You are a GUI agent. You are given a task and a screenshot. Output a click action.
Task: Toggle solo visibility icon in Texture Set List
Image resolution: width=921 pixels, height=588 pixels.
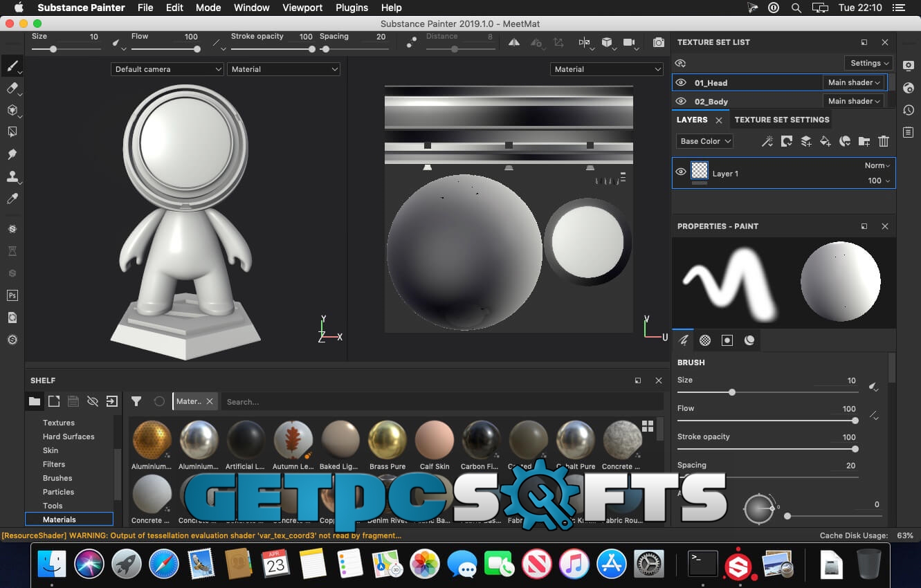click(x=681, y=63)
